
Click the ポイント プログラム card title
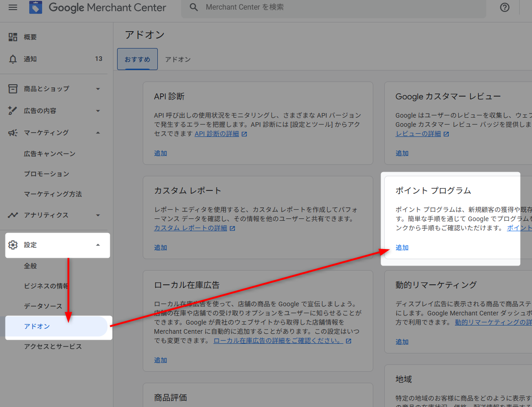point(433,191)
